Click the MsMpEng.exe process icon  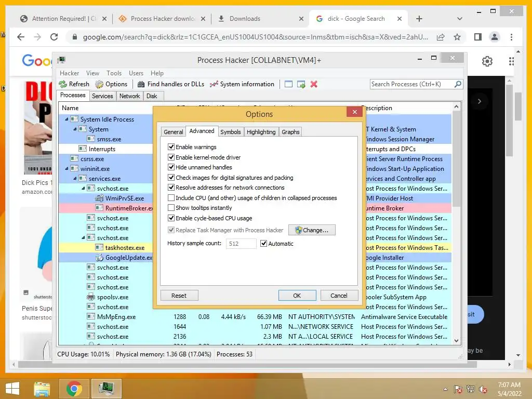[91, 316]
